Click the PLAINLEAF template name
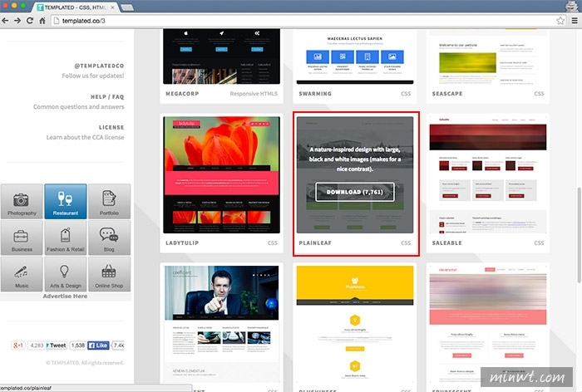 (315, 243)
